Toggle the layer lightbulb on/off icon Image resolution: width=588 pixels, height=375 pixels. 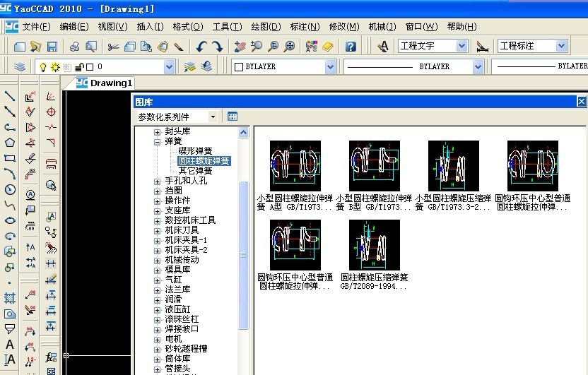pos(42,66)
